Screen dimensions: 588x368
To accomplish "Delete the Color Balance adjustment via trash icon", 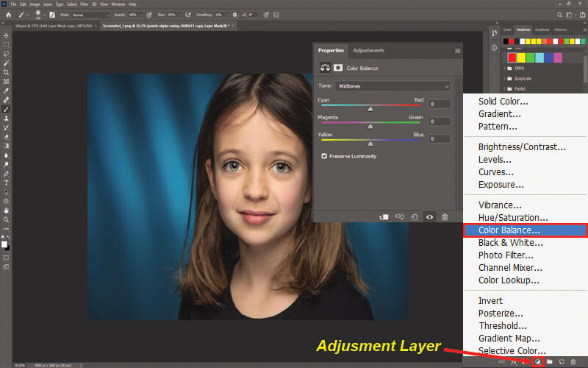I will [x=445, y=217].
